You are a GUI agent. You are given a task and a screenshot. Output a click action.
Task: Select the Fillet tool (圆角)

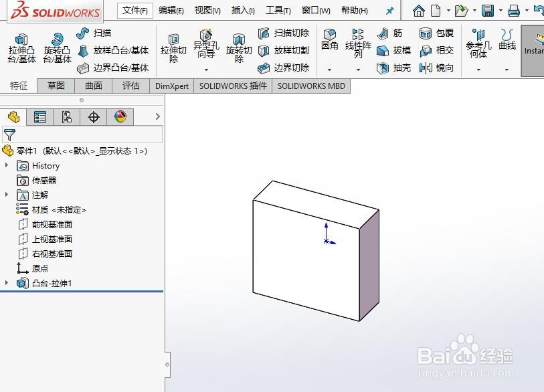click(330, 40)
